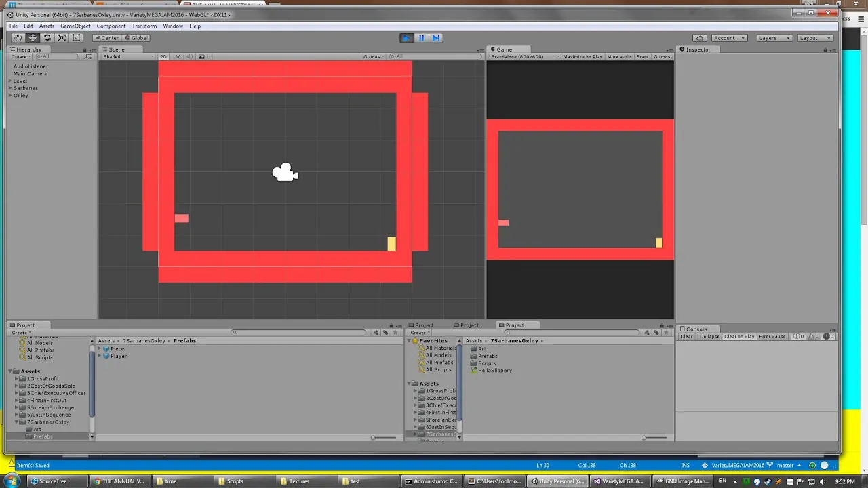Click search by type icon in left Project
The height and width of the screenshot is (488, 868).
[x=378, y=333]
